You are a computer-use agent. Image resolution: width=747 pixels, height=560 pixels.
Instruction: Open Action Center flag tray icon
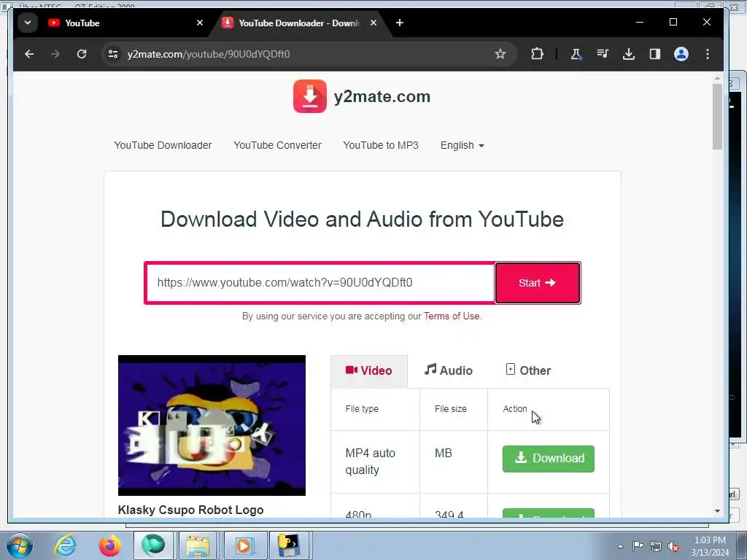[638, 546]
